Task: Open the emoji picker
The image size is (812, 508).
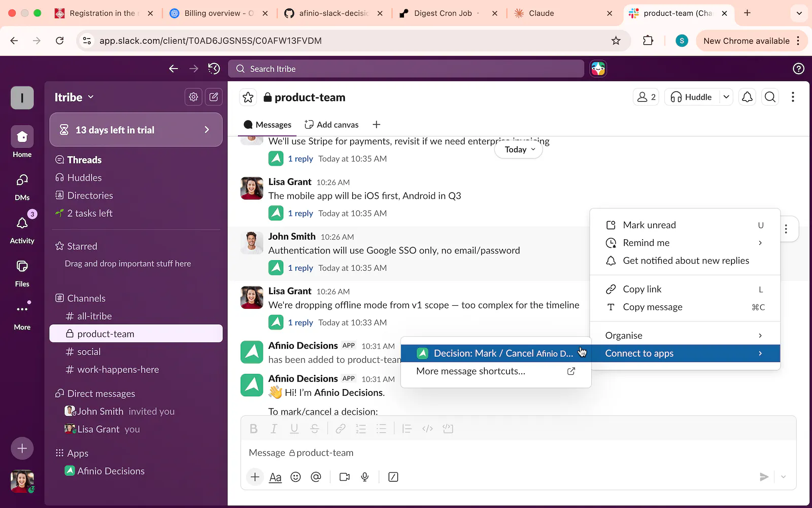Action: point(296,477)
